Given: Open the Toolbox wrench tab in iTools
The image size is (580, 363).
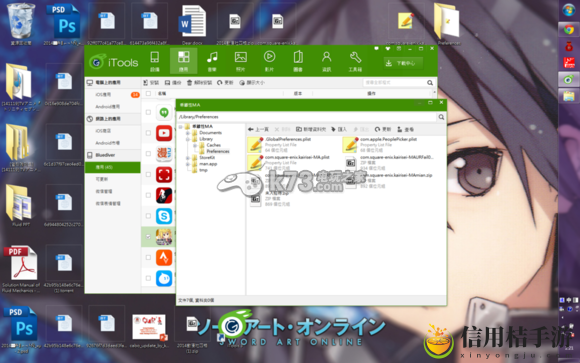Looking at the screenshot, I should tap(355, 61).
